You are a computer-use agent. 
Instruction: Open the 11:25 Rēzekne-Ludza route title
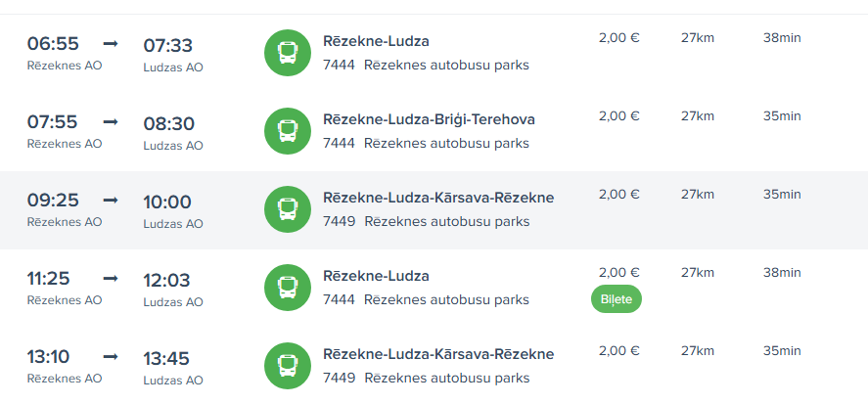tap(376, 276)
